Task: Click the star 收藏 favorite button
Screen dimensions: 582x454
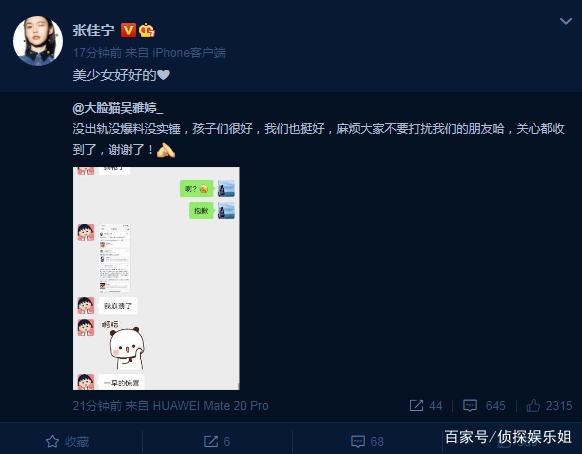Action: [x=67, y=441]
